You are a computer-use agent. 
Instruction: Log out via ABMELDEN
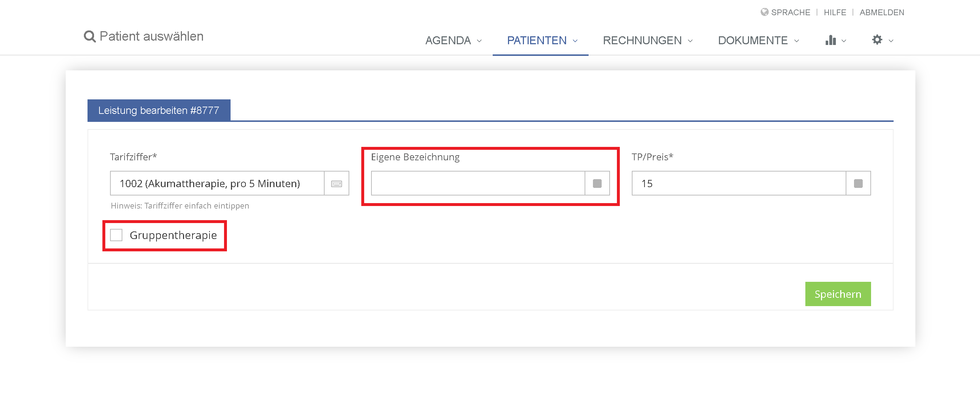pos(882,12)
